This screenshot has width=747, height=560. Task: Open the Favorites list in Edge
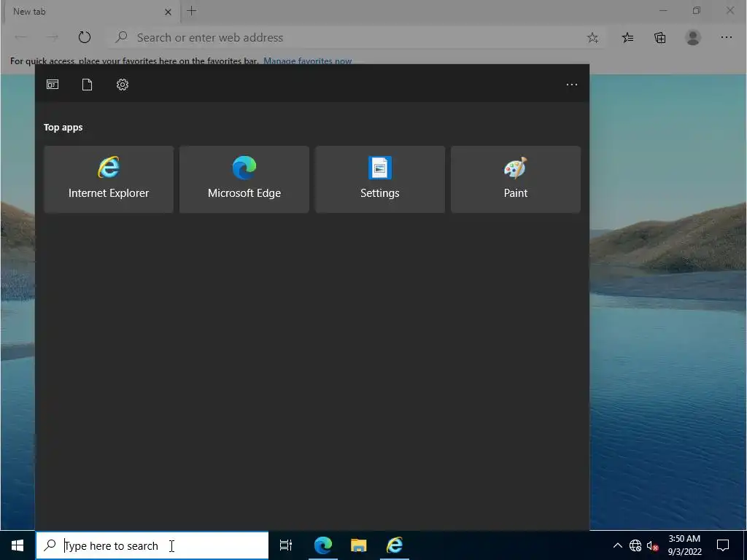coord(627,38)
